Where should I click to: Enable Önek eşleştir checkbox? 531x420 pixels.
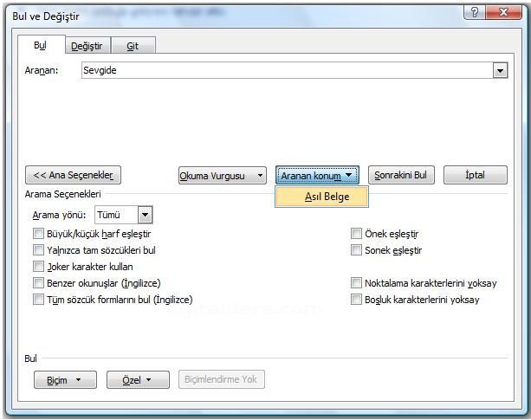coord(356,234)
